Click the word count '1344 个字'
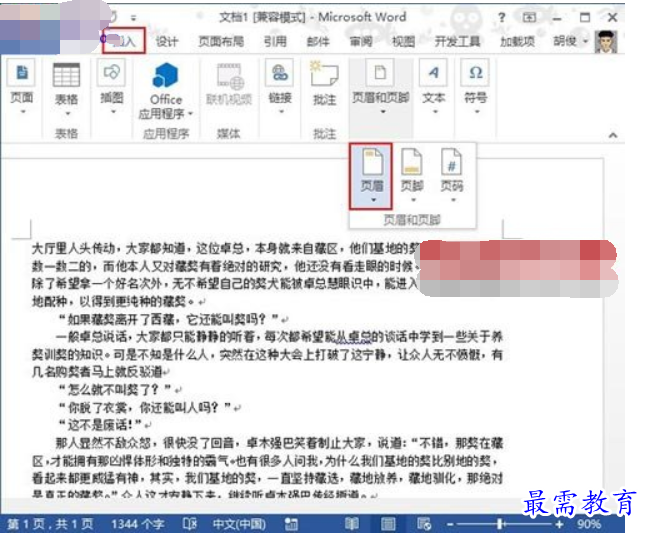The width and height of the screenshot is (645, 534). click(x=137, y=524)
